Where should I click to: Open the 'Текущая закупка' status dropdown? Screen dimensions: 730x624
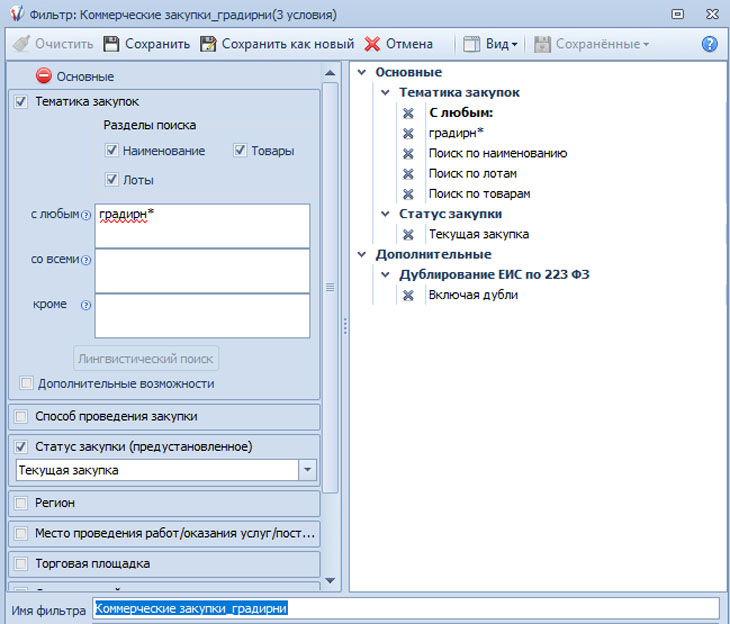pyautogui.click(x=307, y=470)
